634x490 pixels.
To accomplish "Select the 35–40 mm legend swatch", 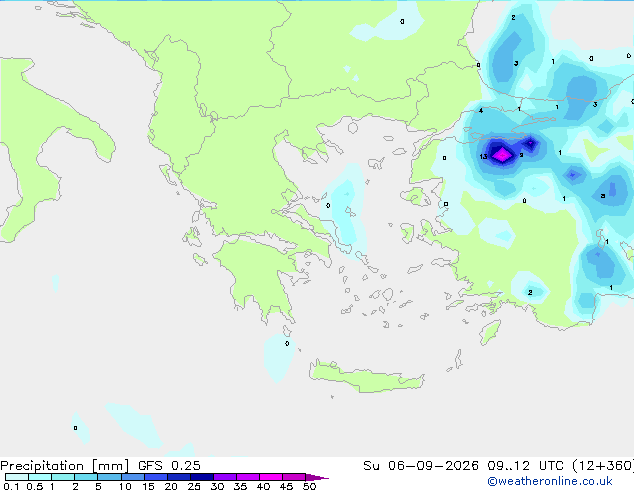I will click(247, 477).
